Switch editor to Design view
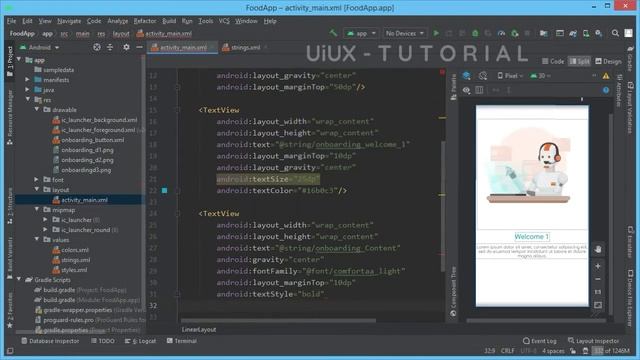The image size is (640, 360). 608,61
